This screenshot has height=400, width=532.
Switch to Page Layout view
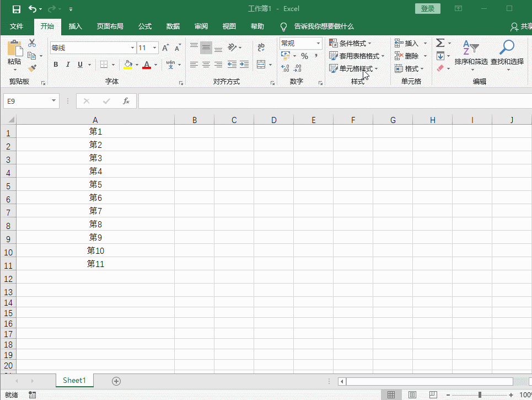pyautogui.click(x=412, y=394)
